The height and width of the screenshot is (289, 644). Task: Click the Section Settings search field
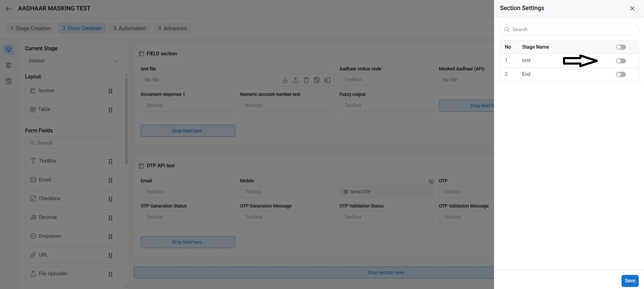coord(569,29)
